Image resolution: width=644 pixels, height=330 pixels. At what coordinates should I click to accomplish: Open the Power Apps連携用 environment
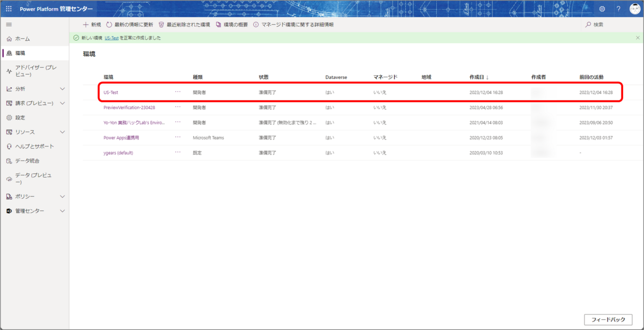(121, 137)
